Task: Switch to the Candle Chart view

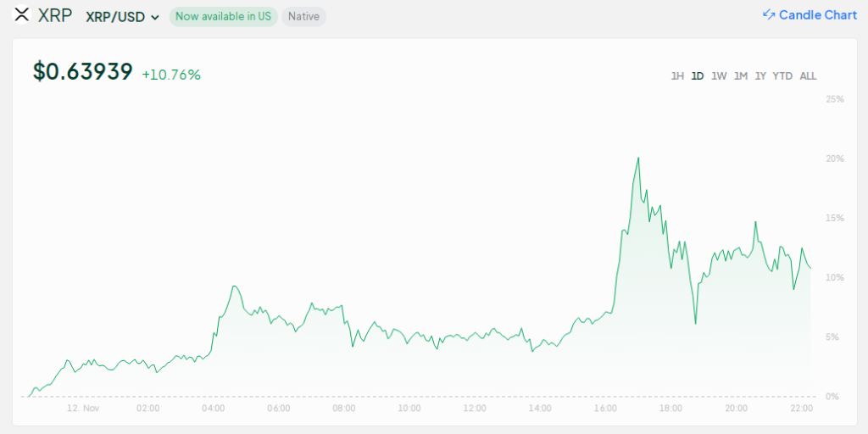Action: coord(810,15)
